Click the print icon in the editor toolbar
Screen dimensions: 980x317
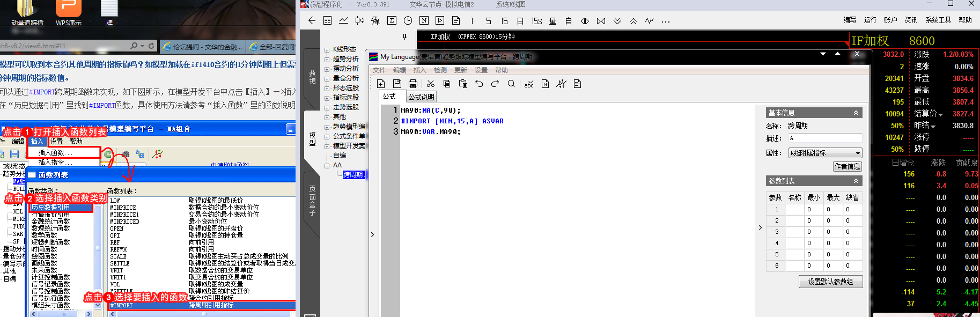pyautogui.click(x=412, y=84)
